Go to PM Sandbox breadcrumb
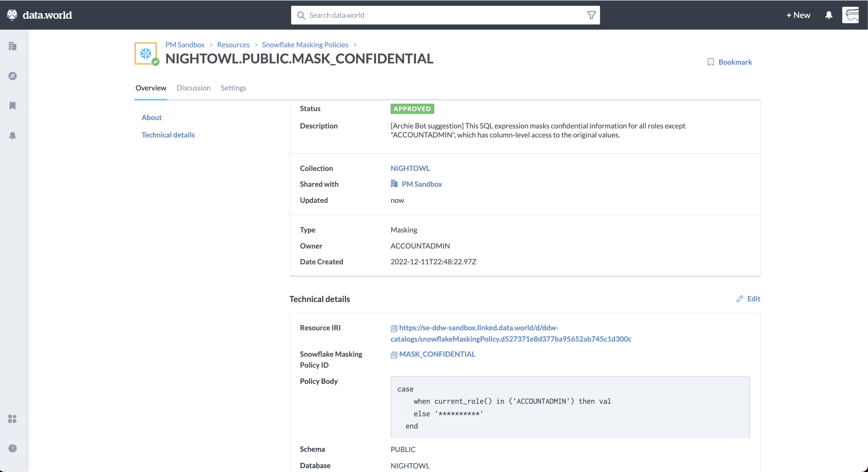 [x=185, y=44]
